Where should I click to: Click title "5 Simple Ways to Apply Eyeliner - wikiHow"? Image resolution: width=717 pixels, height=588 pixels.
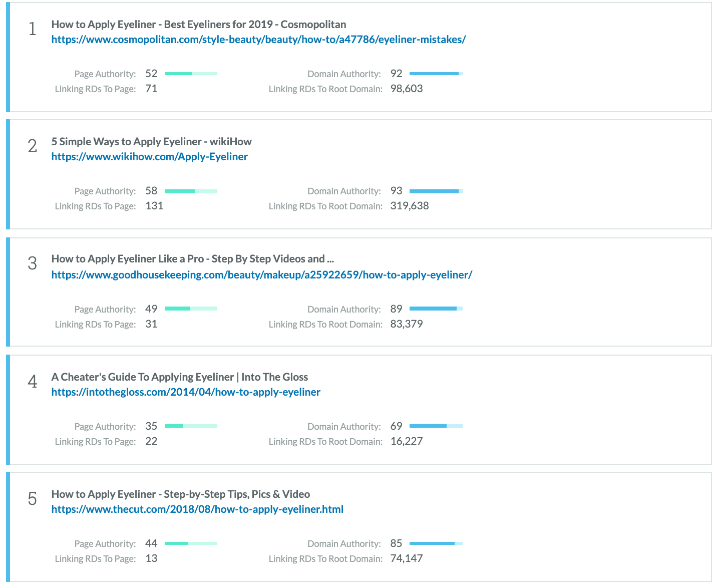(x=152, y=142)
